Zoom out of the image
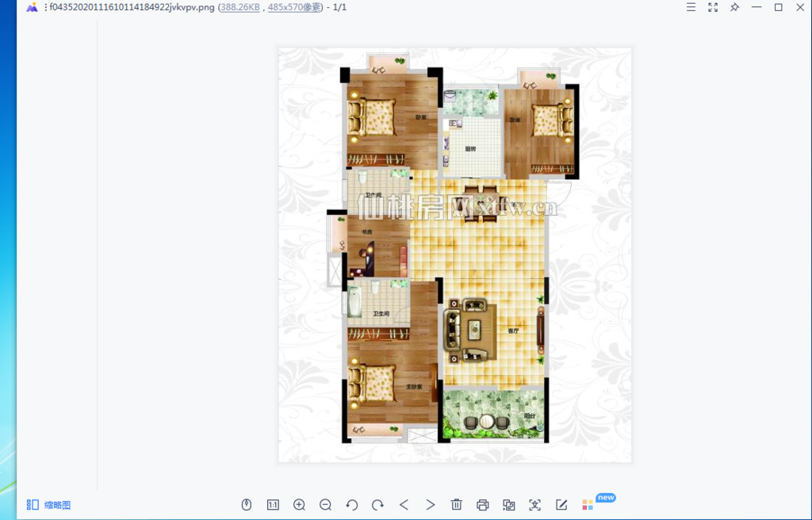Screen dimensions: 812x520 pos(325,504)
